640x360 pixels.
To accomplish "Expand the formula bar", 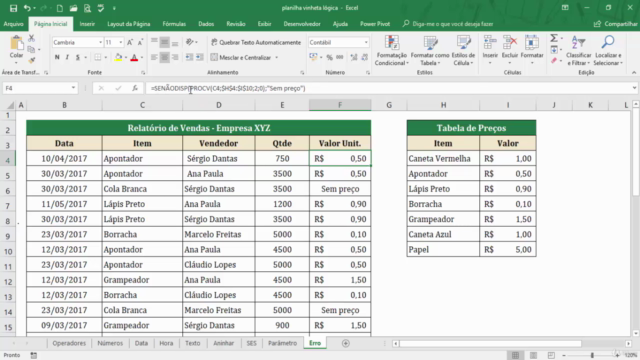I will click(x=634, y=88).
